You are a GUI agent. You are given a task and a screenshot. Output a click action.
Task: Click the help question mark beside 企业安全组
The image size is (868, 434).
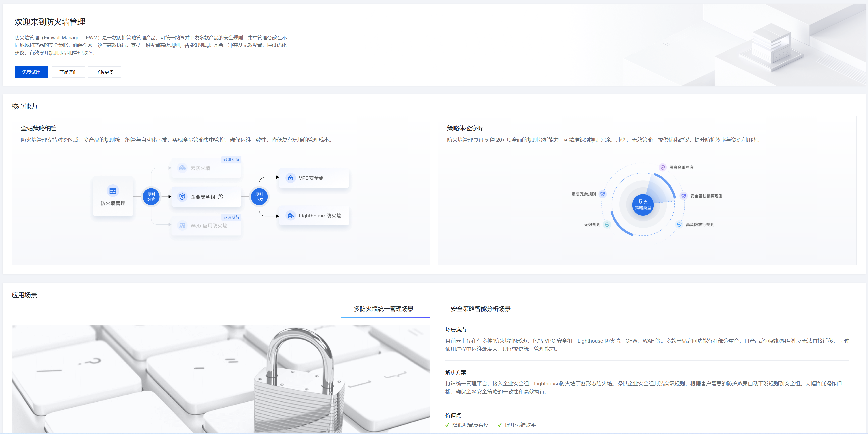(x=220, y=197)
